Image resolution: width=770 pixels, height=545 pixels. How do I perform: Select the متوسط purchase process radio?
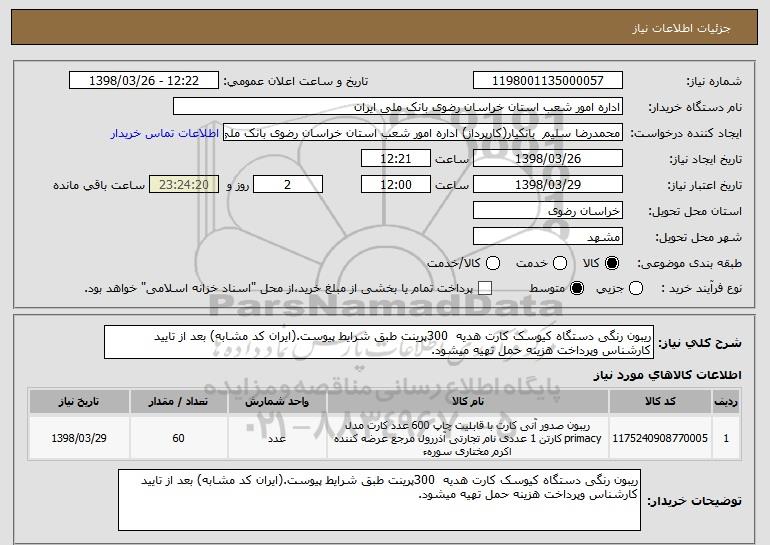577,288
